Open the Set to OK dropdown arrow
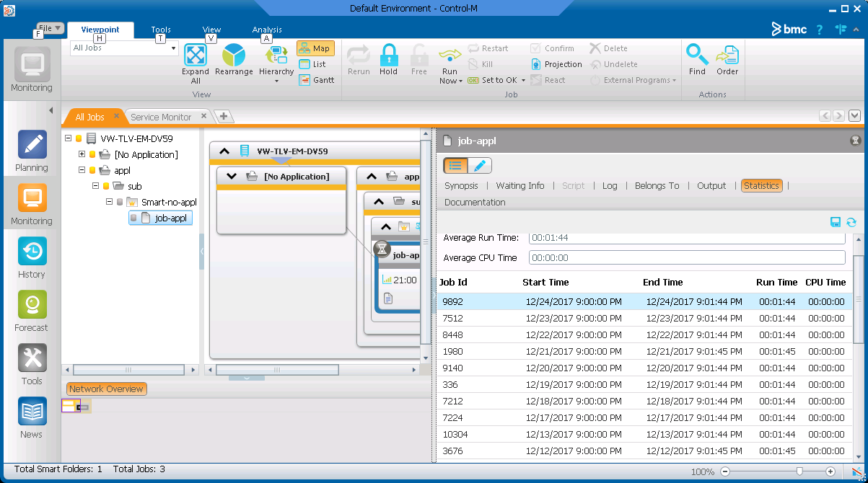 tap(523, 81)
